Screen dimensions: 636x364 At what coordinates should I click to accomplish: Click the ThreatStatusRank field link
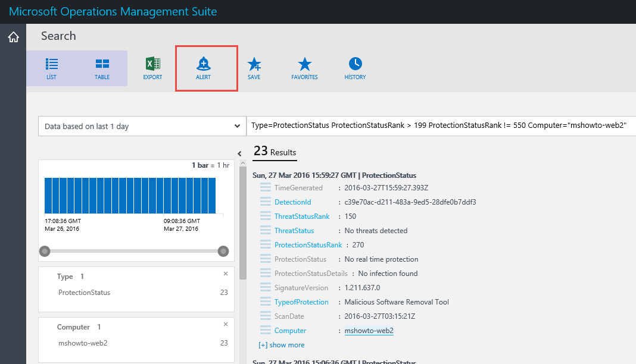(302, 216)
